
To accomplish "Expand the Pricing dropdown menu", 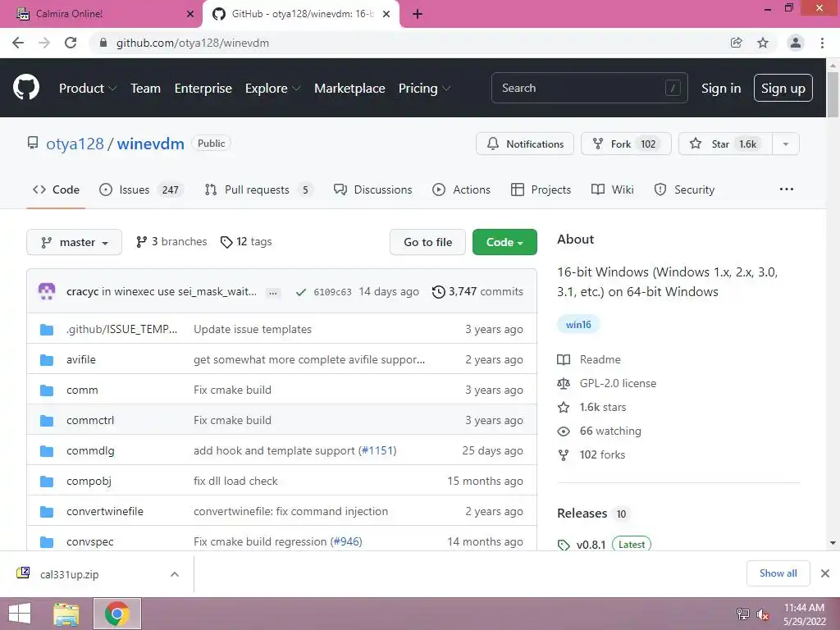I will click(x=424, y=89).
